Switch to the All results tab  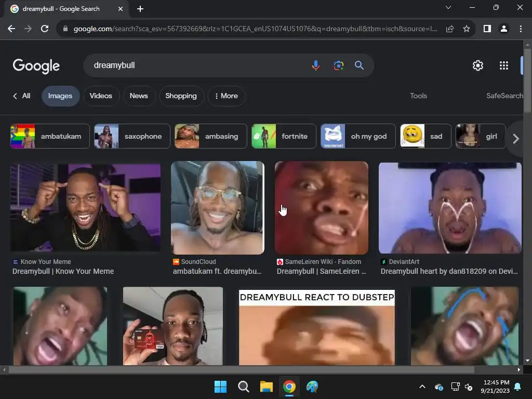(22, 96)
